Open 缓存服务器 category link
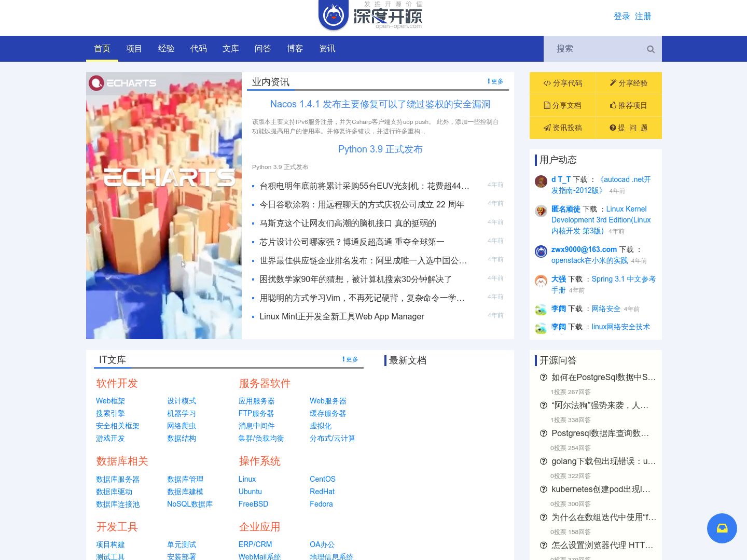Screen dimensions: 747x560 pyautogui.click(x=328, y=413)
